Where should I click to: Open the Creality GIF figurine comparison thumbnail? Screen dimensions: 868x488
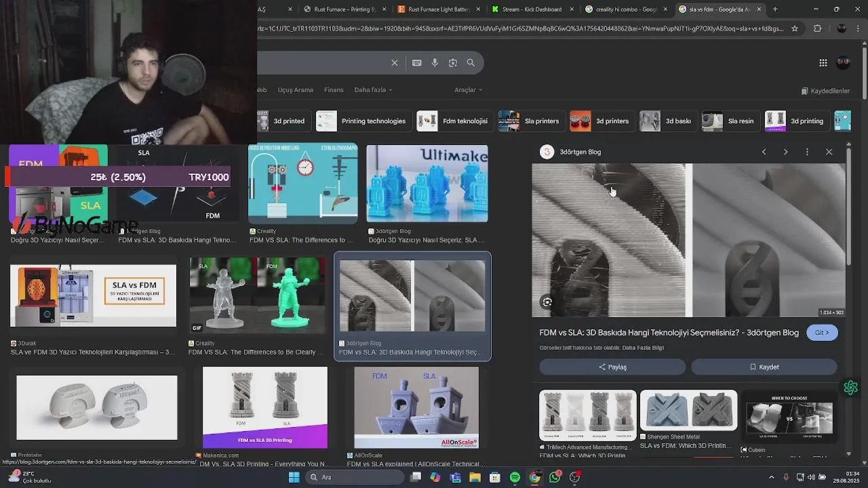[x=257, y=296]
